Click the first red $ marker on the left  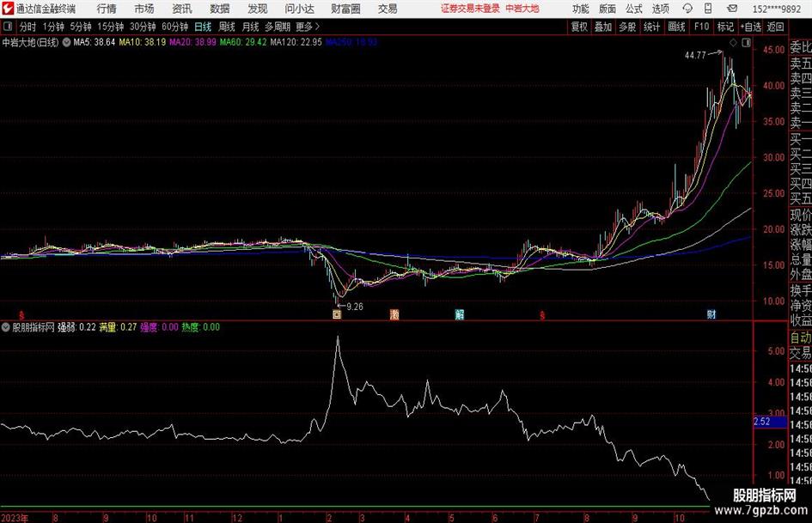[21, 315]
